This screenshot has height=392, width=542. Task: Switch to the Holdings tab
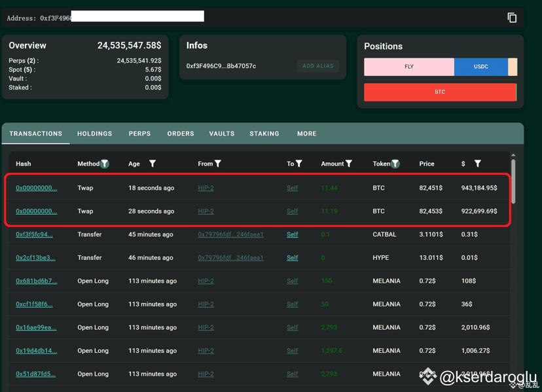pyautogui.click(x=95, y=134)
